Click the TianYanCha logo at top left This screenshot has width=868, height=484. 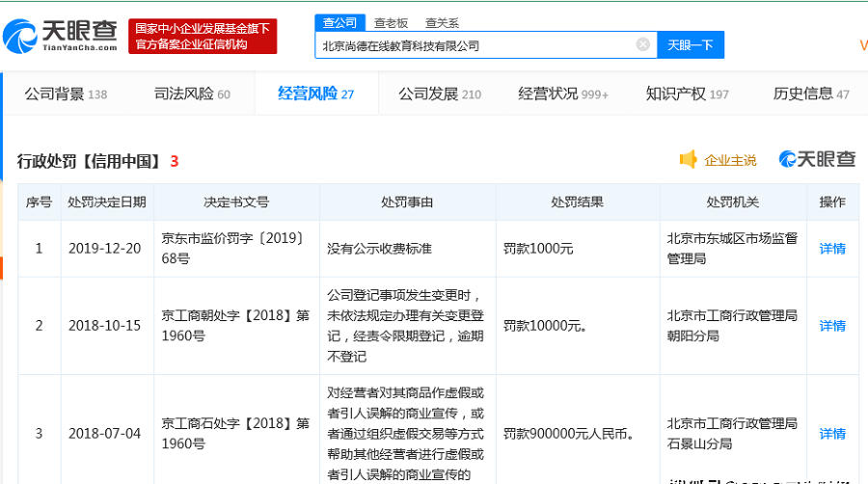coord(60,36)
